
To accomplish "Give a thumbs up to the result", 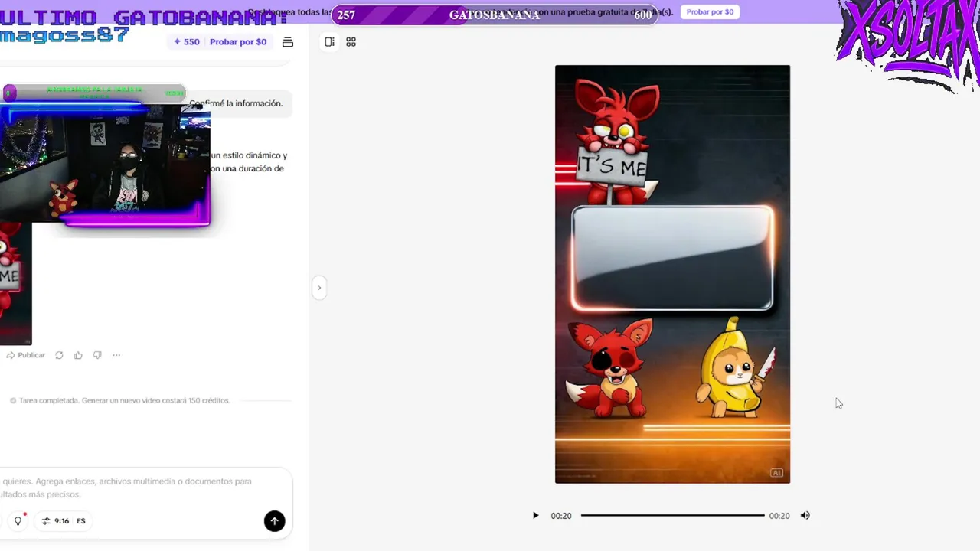I will pyautogui.click(x=78, y=355).
